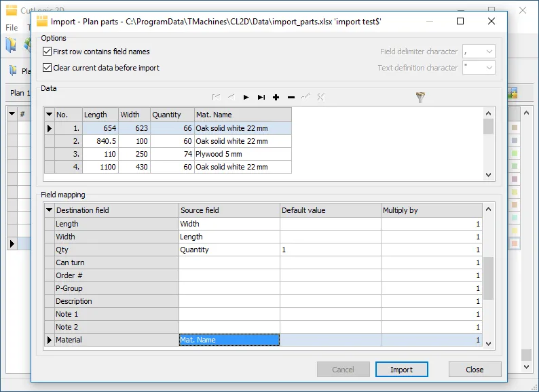Click the cancel edit X navigator icon

[x=320, y=98]
